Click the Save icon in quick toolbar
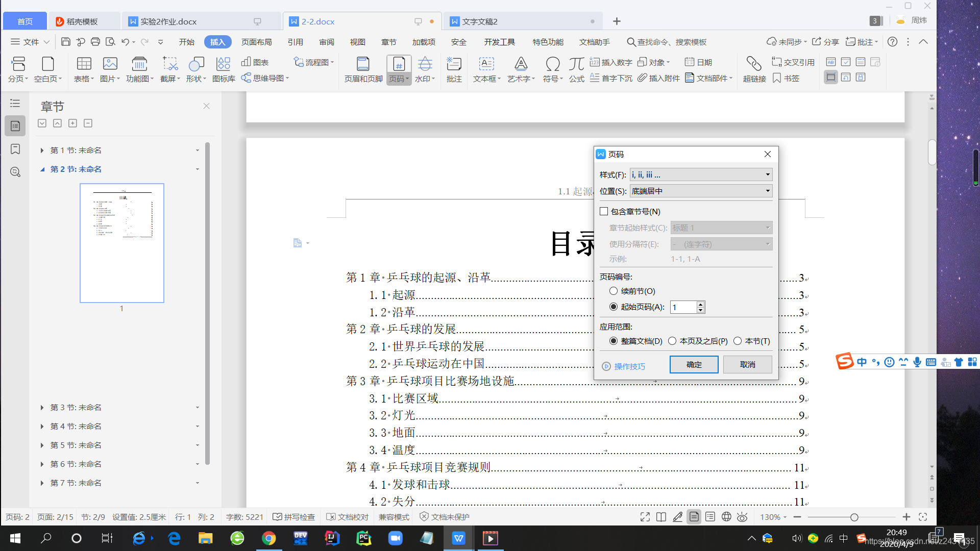The image size is (980, 551). (x=65, y=42)
